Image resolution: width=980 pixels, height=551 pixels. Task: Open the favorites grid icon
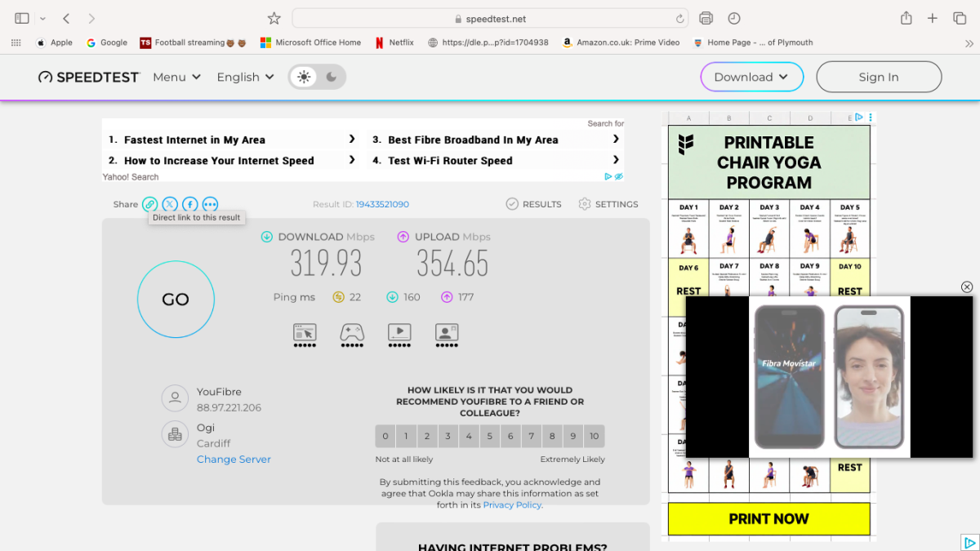pyautogui.click(x=16, y=42)
